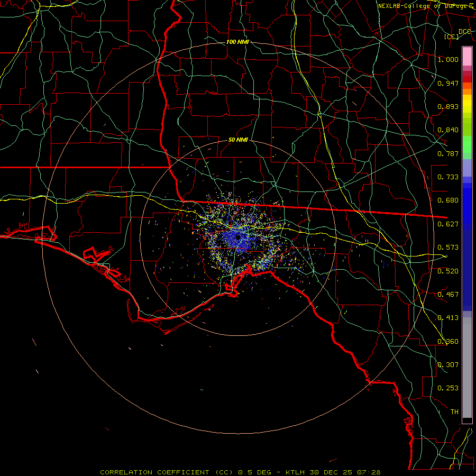
Task: Pick the red segment of the color bar
Action: click(x=467, y=79)
